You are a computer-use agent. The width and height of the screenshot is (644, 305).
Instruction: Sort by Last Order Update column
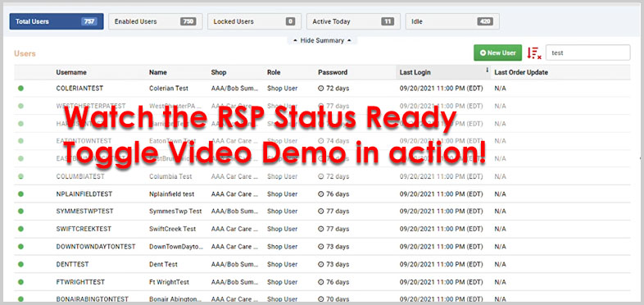[x=521, y=72]
